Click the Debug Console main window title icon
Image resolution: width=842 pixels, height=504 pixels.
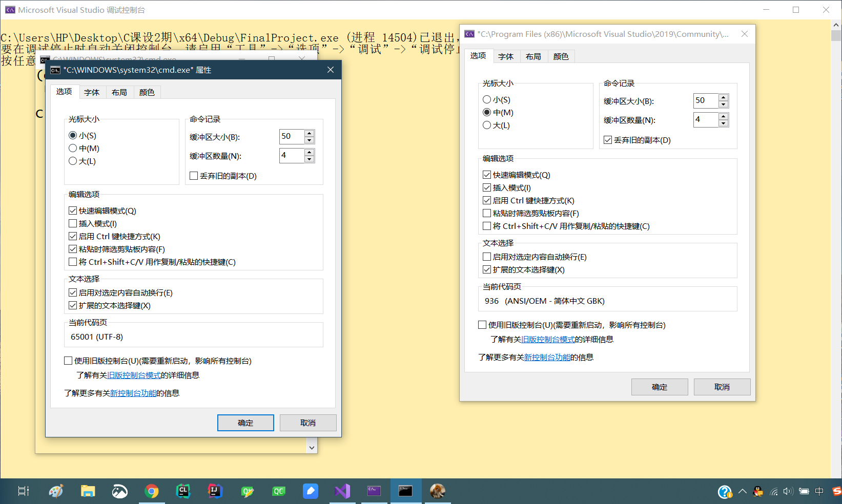[x=10, y=10]
